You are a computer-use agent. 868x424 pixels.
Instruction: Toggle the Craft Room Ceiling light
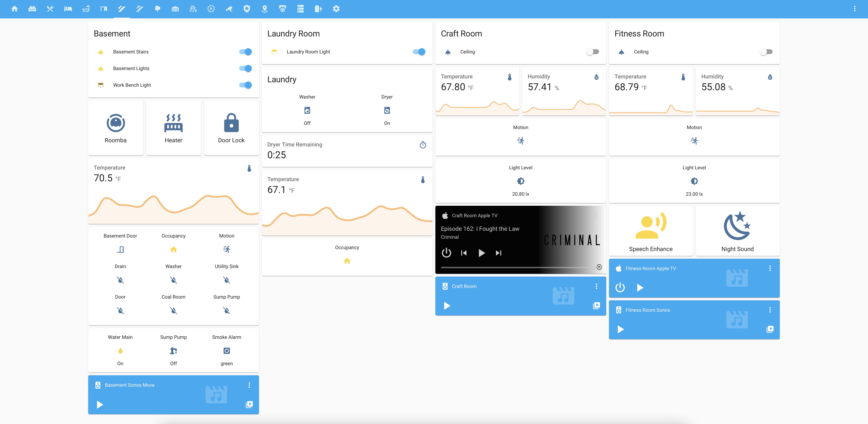(592, 52)
